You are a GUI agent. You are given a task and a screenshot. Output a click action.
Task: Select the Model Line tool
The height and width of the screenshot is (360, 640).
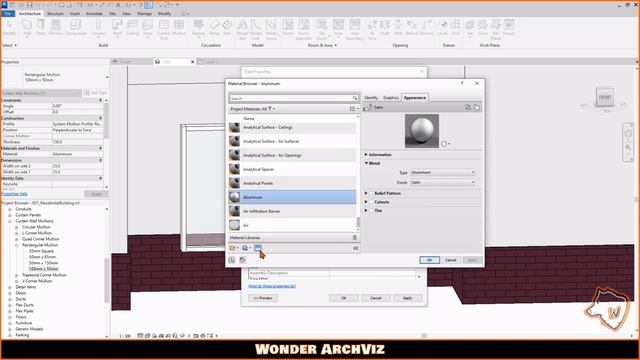click(256, 29)
